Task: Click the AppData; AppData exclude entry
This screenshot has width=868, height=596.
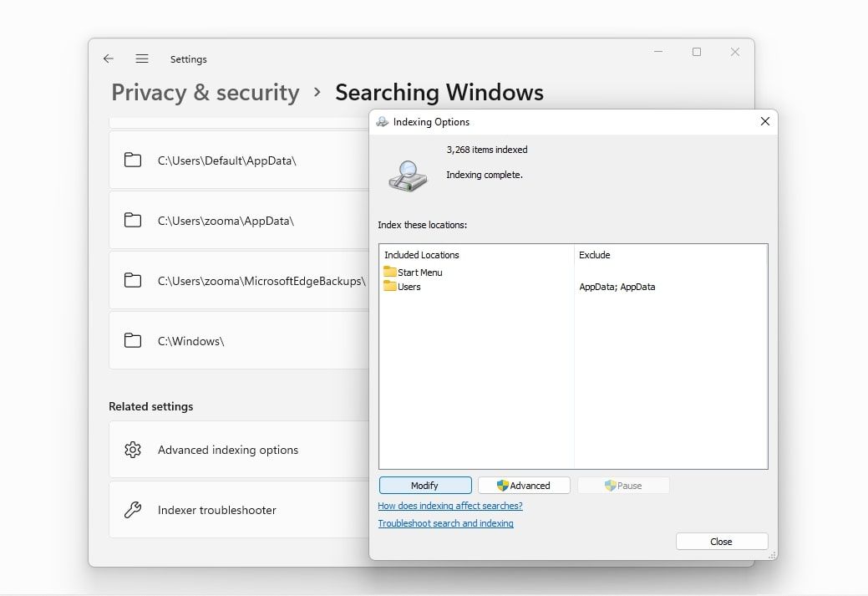Action: point(617,287)
